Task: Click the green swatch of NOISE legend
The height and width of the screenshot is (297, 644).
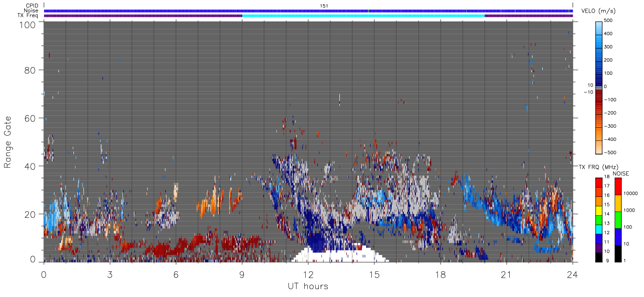Action: (618, 219)
